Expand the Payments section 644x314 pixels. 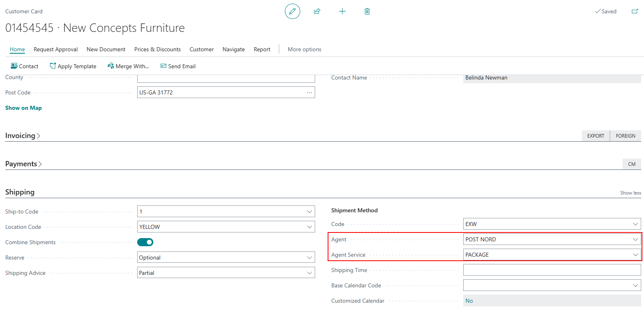23,164
